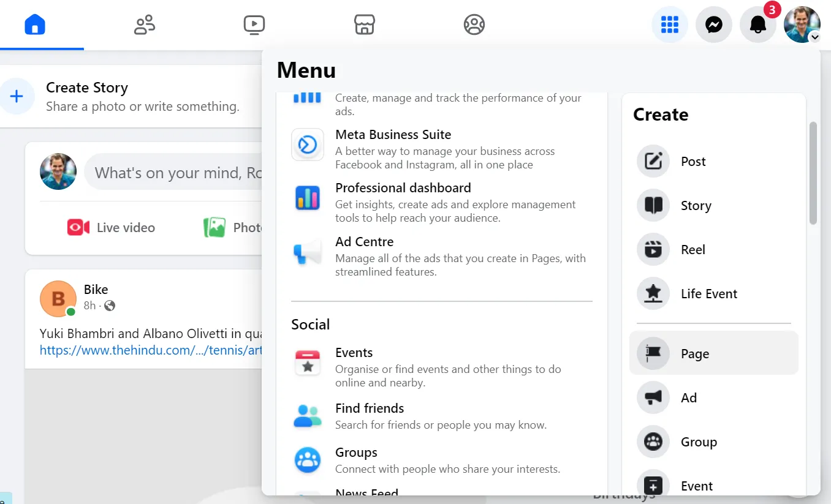Create a Group from the Create panel
The width and height of the screenshot is (831, 504).
[x=699, y=442]
